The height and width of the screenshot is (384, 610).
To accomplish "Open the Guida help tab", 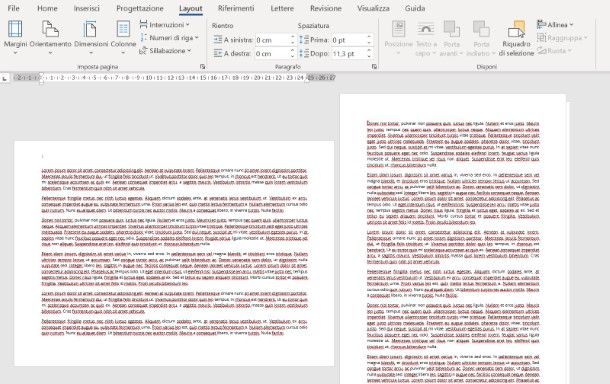I will point(415,8).
